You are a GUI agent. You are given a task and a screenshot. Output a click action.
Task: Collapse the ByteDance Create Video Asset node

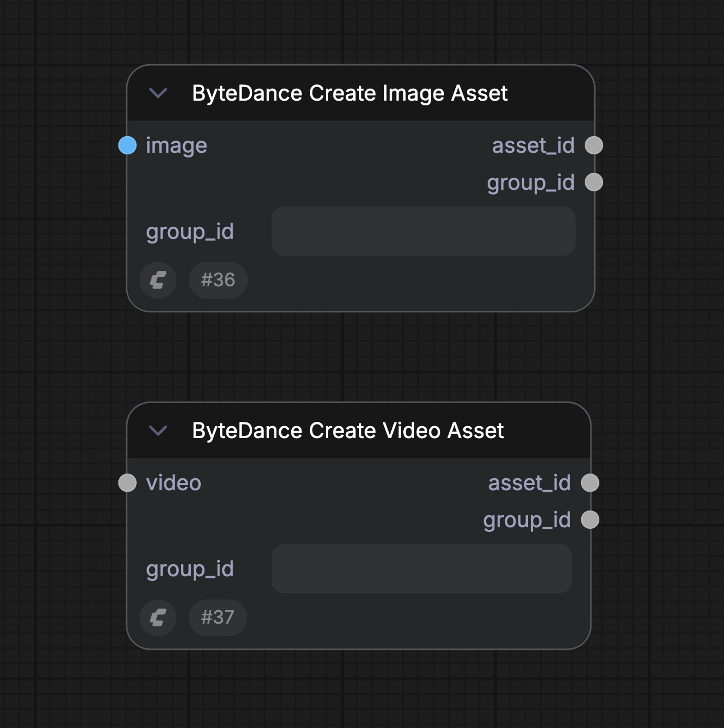158,431
